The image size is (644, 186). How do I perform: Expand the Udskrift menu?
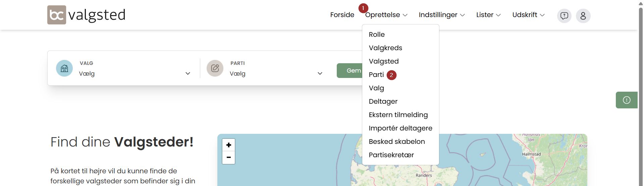point(528,15)
